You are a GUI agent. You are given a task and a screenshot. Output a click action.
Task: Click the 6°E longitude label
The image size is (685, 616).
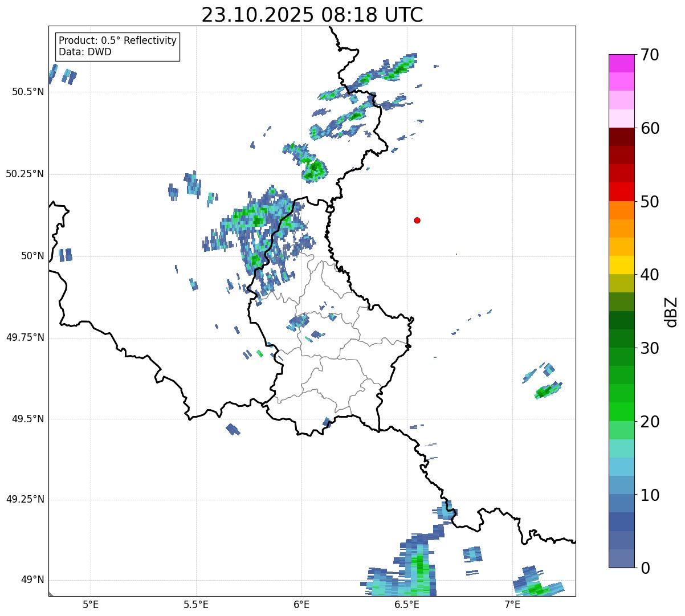(301, 604)
